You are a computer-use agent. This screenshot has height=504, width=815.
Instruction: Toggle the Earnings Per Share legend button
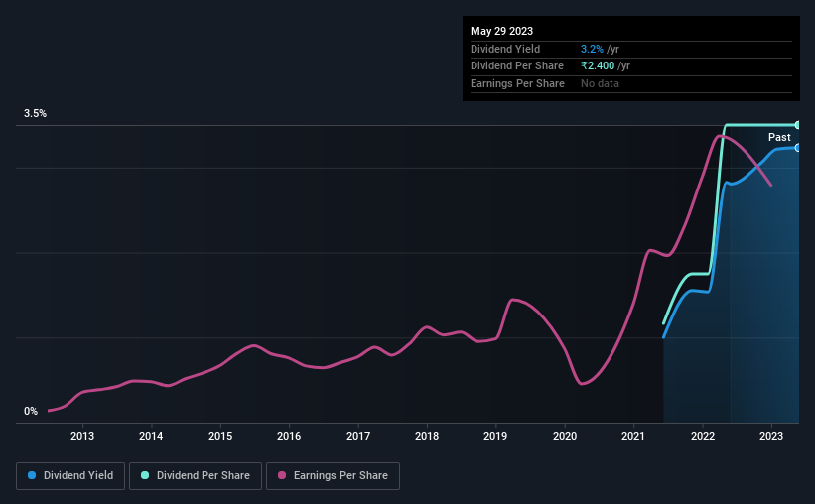pos(333,476)
